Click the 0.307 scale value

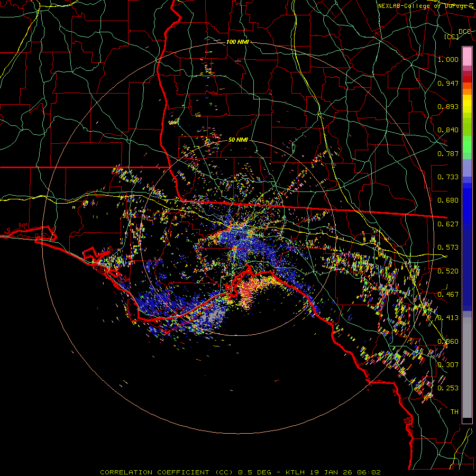click(x=448, y=364)
